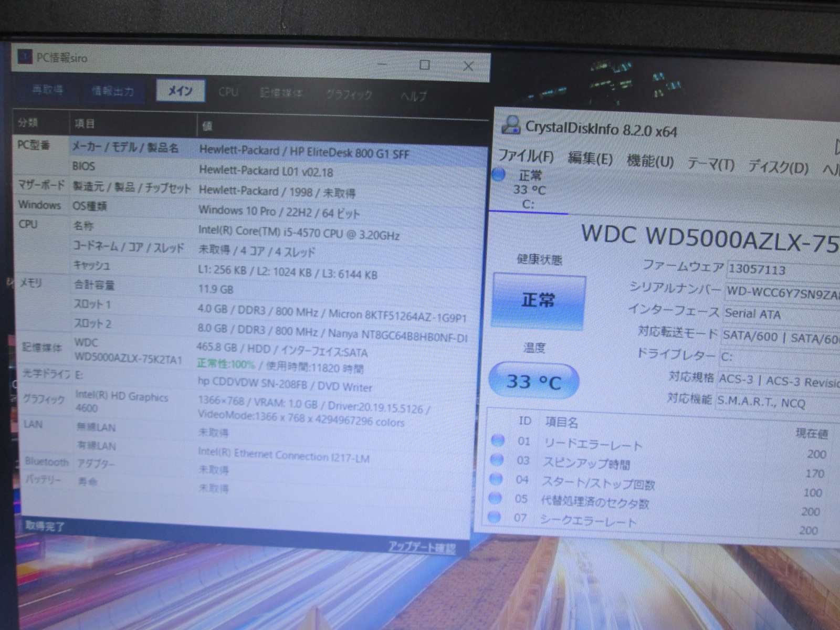
Task: Click the status orb for スタート/ストップ回数 row
Action: point(496,478)
